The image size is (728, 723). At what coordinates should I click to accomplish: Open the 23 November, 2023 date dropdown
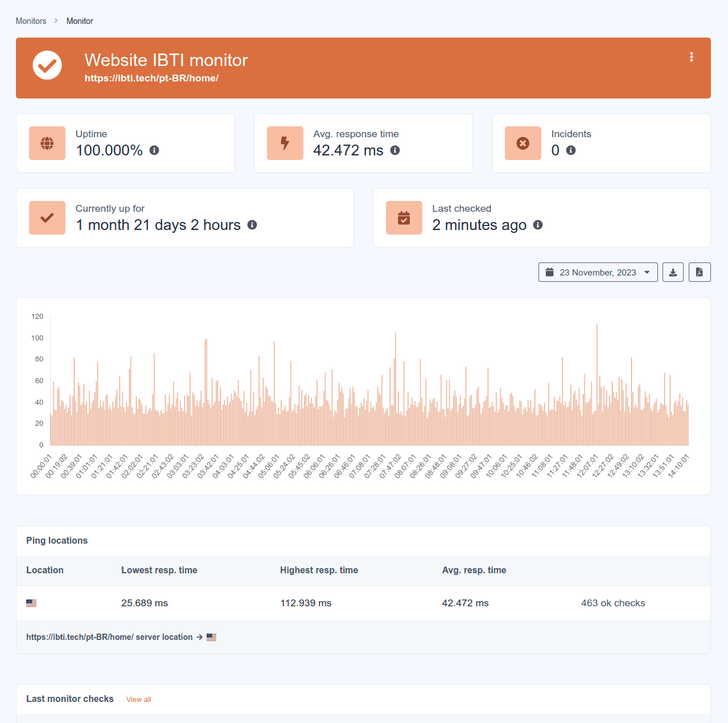click(598, 272)
